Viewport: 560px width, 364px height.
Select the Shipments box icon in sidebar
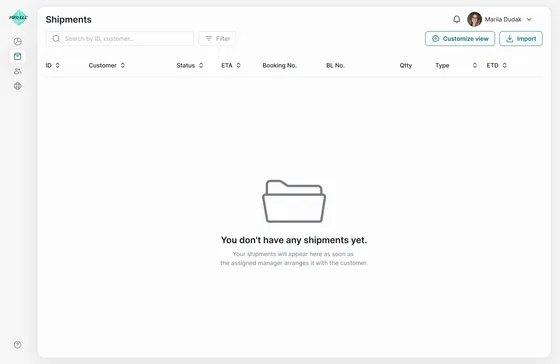pyautogui.click(x=18, y=56)
